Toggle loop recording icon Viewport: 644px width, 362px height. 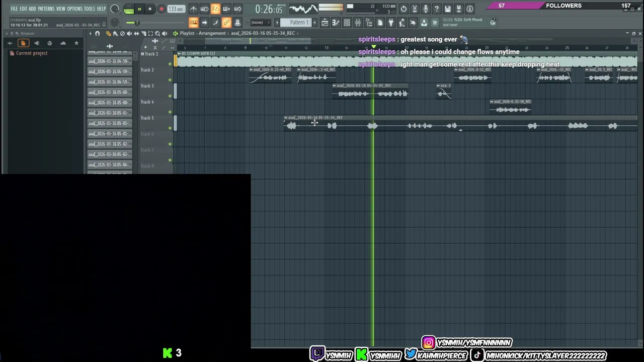pyautogui.click(x=237, y=9)
